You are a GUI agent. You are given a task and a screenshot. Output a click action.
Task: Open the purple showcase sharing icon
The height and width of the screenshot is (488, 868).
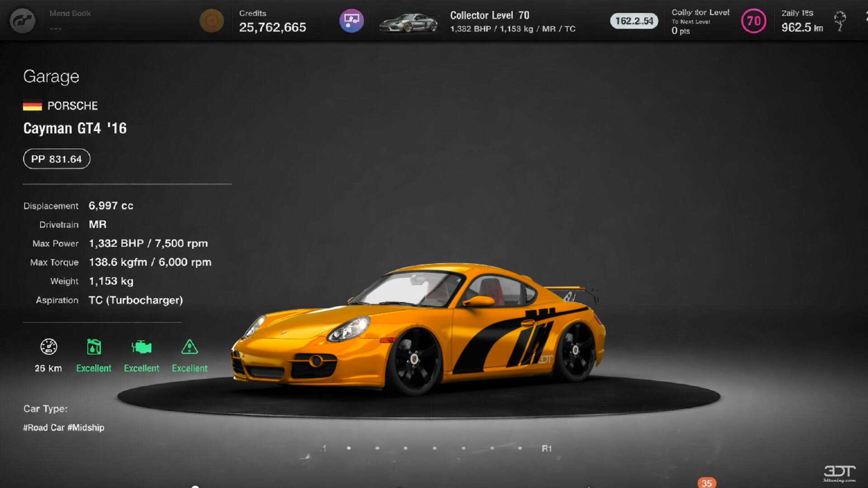coord(351,20)
